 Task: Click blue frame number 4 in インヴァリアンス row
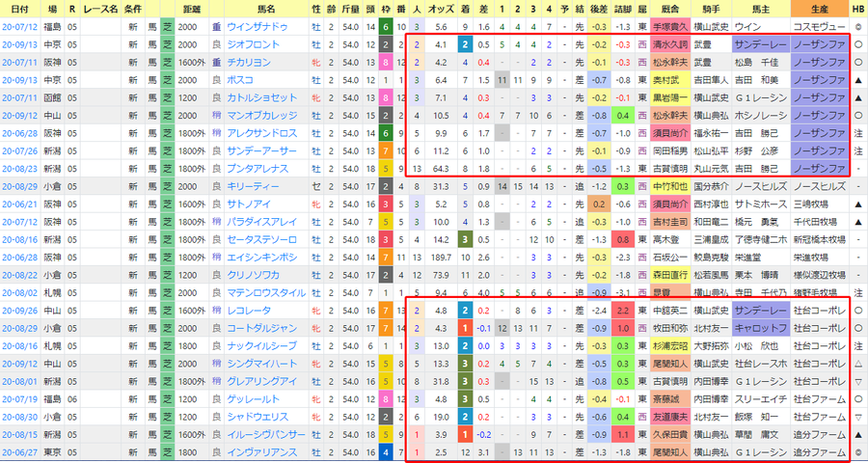click(387, 452)
